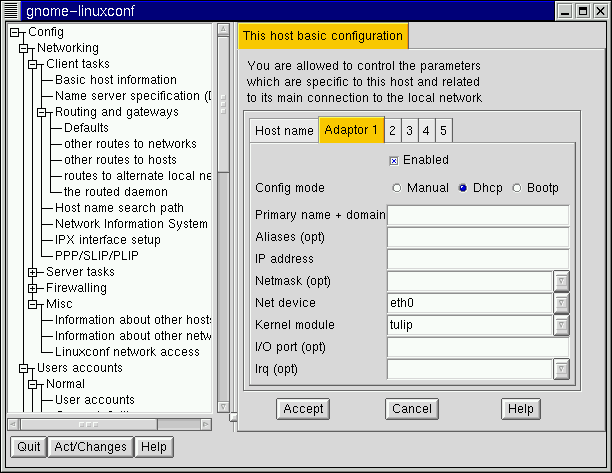Toggle the Enabled checkbox for Adaptor 1
Viewport: 612px width, 473px height.
(x=394, y=160)
